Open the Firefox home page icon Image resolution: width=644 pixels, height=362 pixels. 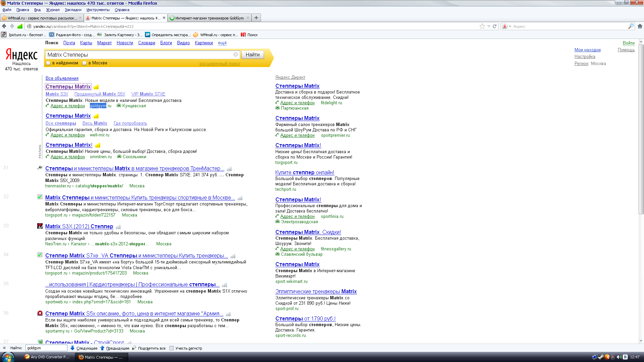[x=640, y=26]
